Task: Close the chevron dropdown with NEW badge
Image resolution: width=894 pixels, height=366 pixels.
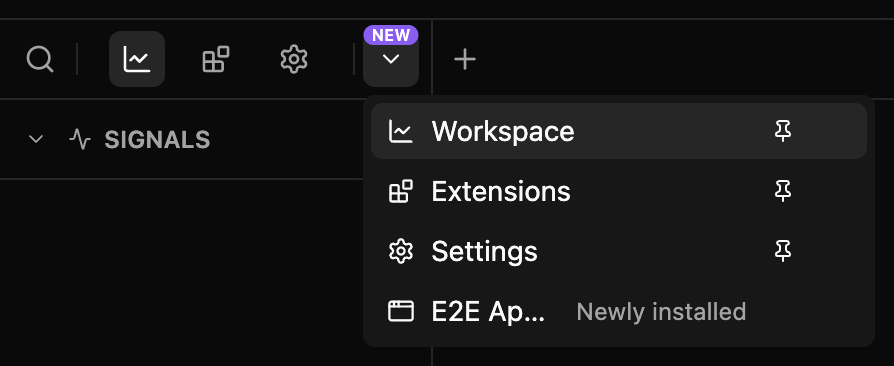Action: 391,59
